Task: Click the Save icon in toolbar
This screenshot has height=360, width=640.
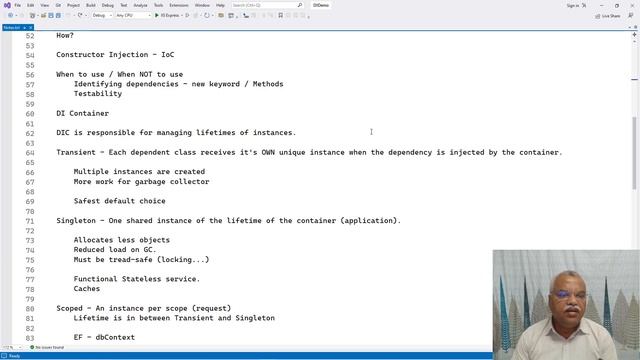Action: pos(51,15)
